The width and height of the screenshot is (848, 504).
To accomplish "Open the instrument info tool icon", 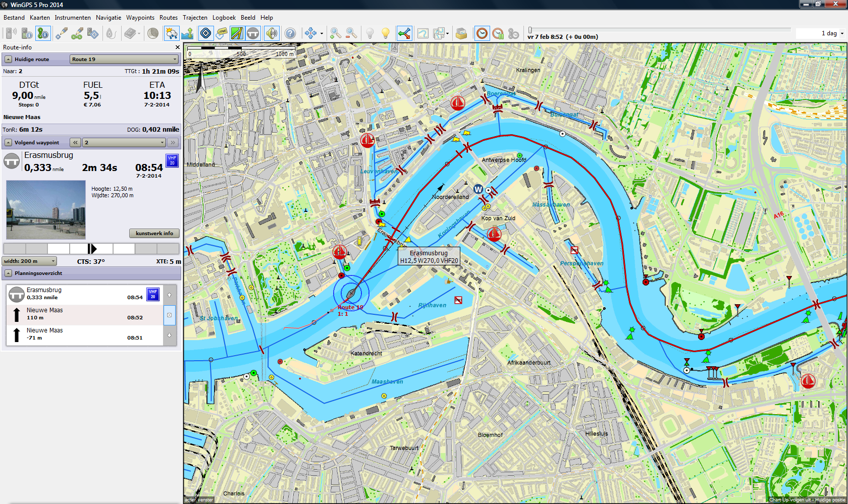I will point(27,33).
